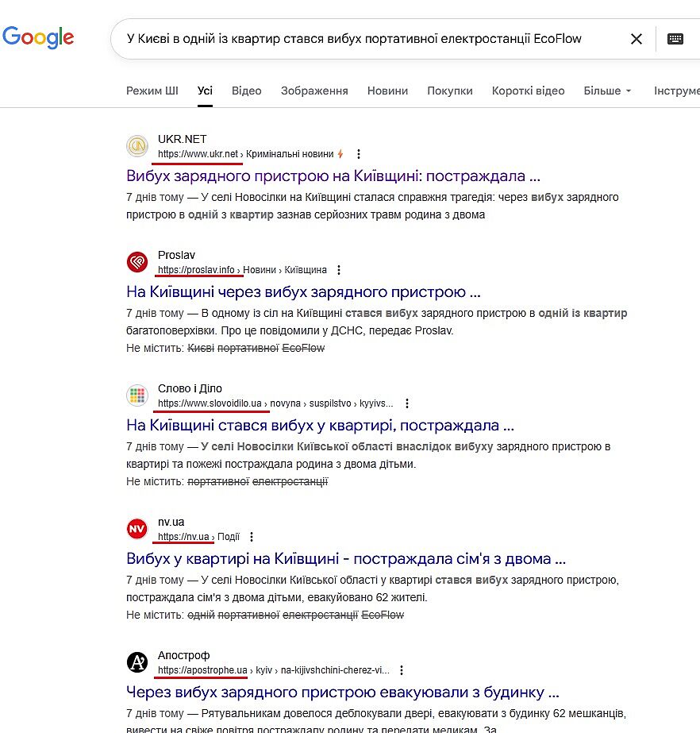Open the on-screen keyboard icon

[x=675, y=39]
